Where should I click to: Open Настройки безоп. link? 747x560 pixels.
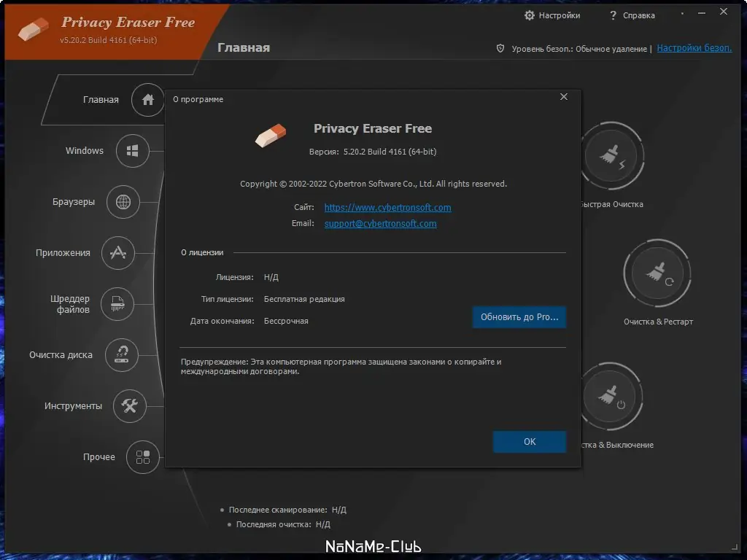click(694, 48)
